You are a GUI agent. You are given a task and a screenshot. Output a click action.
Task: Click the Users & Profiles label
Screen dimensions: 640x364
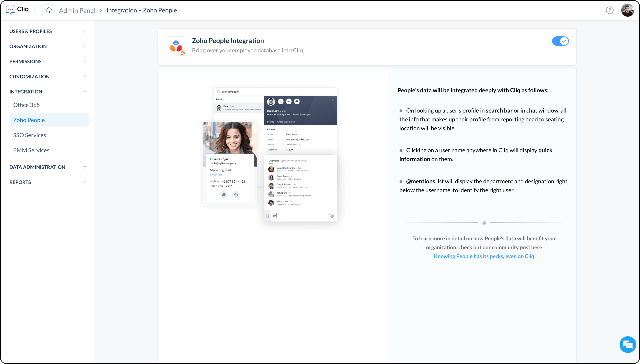coord(30,31)
